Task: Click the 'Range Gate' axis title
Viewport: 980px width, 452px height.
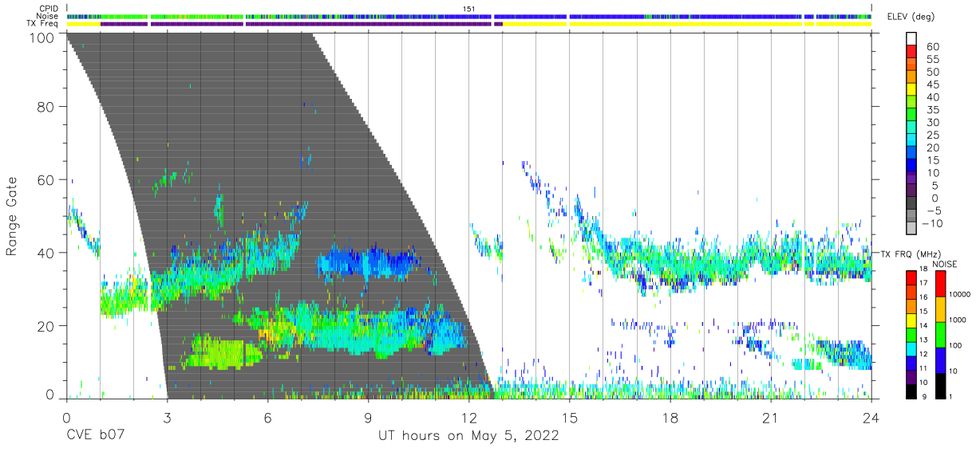Action: pos(13,217)
